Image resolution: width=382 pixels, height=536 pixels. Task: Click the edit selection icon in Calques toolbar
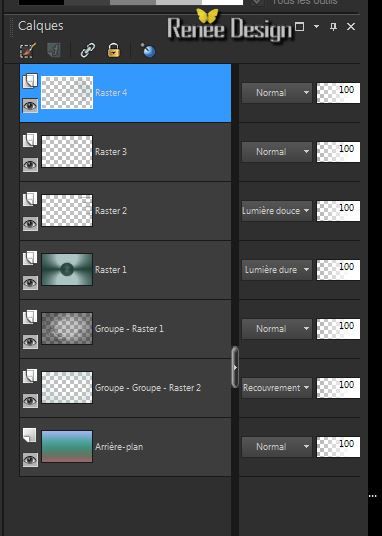(28, 51)
